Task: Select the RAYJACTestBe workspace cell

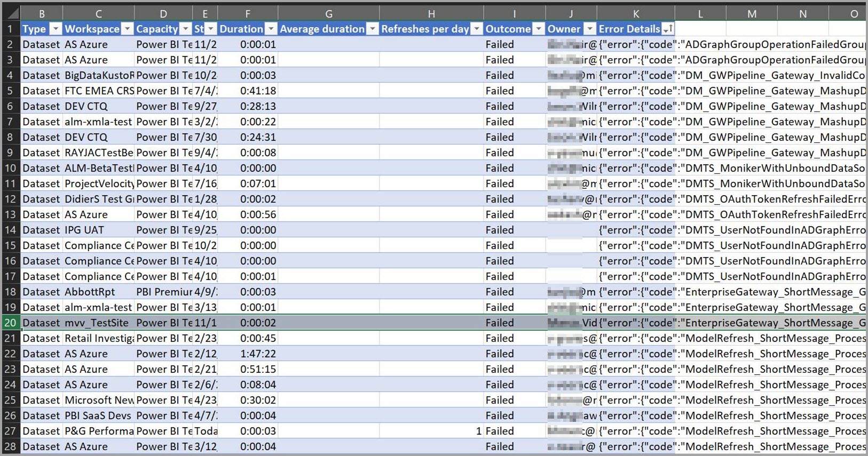Action: [99, 153]
